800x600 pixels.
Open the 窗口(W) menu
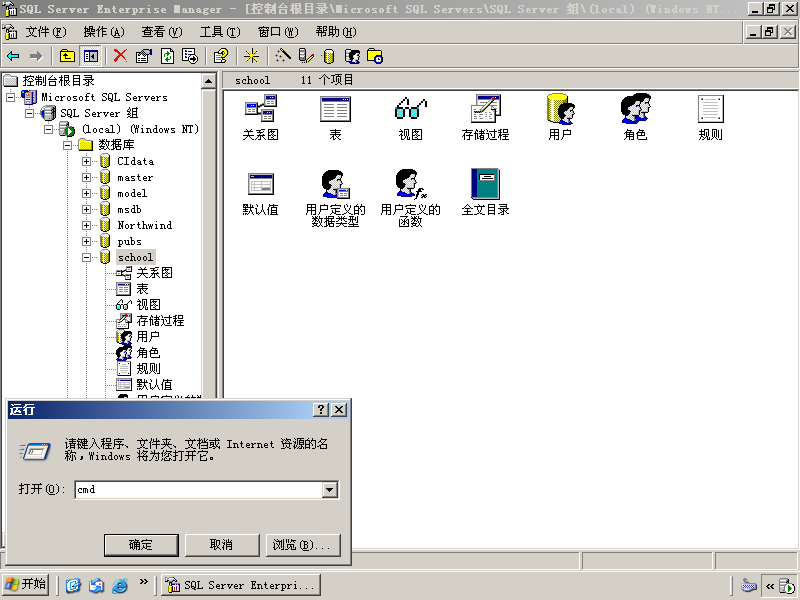(278, 32)
